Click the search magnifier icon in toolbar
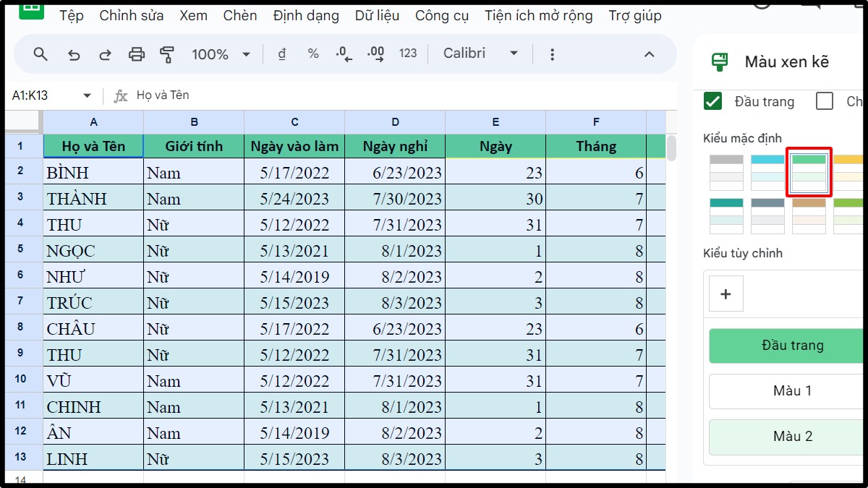The width and height of the screenshot is (868, 488). pyautogui.click(x=41, y=54)
